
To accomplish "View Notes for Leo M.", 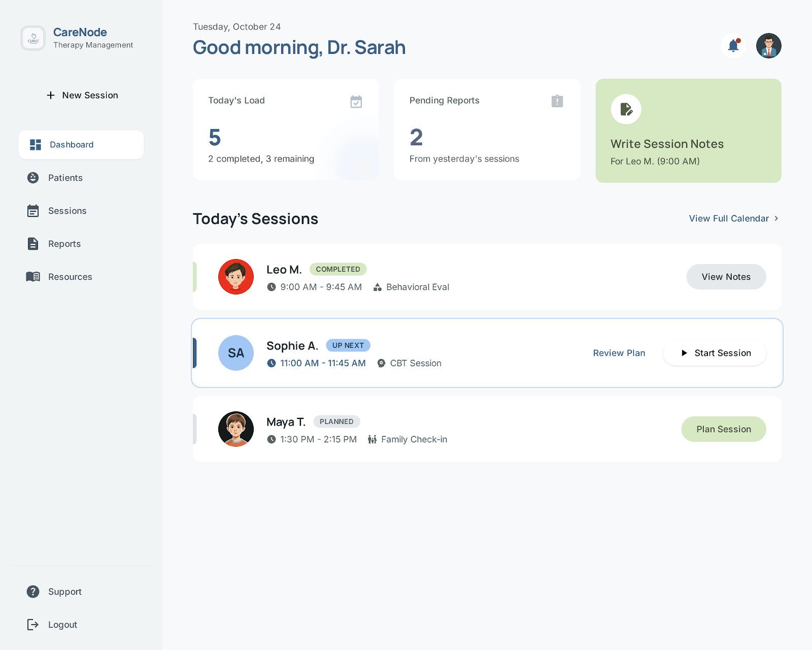I will (x=726, y=277).
